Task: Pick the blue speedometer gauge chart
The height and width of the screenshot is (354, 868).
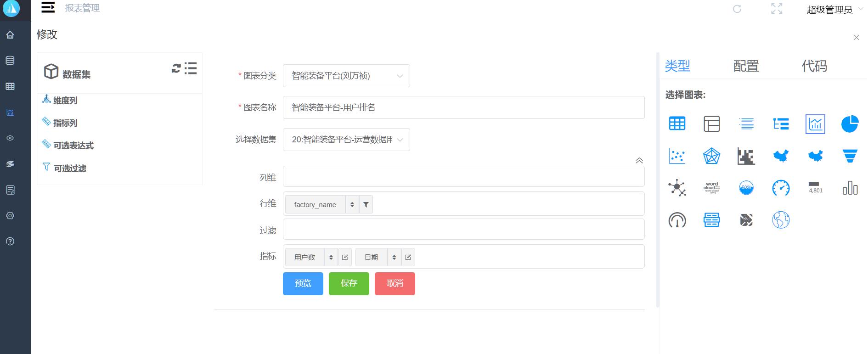Action: (781, 188)
